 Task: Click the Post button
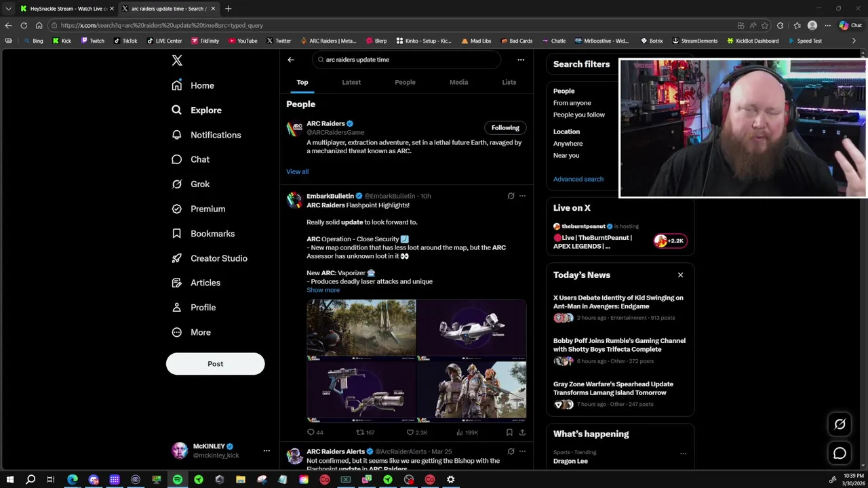[215, 364]
